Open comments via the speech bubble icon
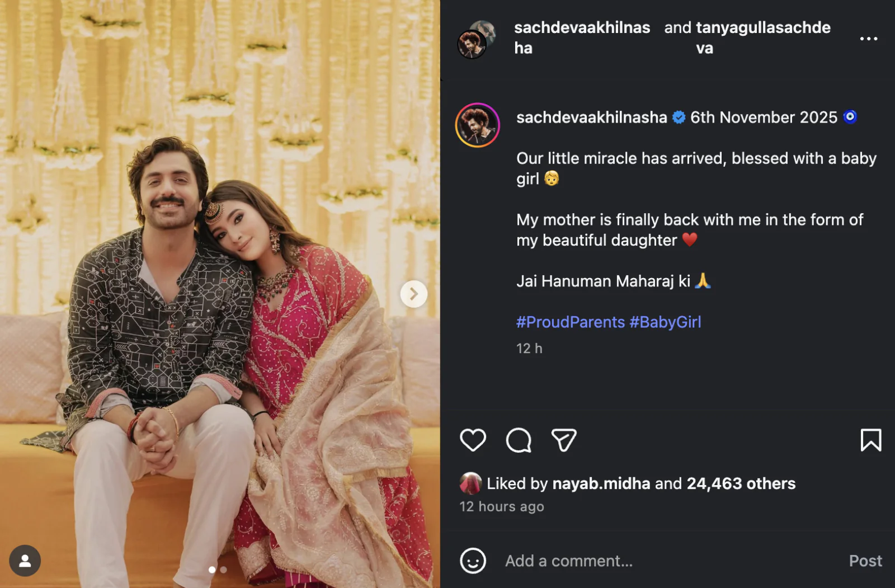Viewport: 895px width, 588px height. 518,440
